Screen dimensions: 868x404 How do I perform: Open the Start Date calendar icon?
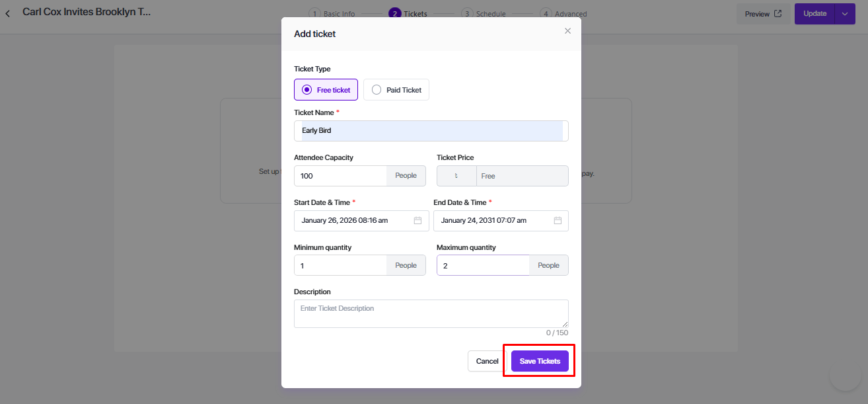pos(417,221)
